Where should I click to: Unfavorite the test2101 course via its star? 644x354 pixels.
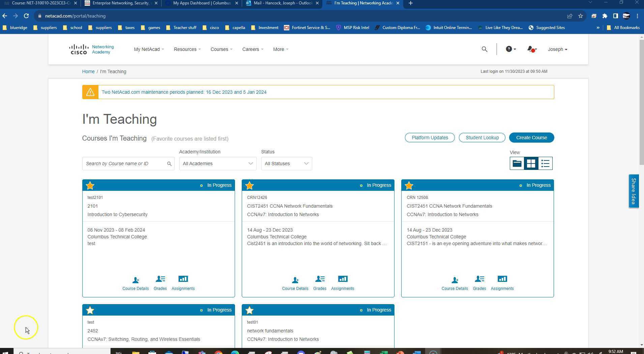pos(90,185)
